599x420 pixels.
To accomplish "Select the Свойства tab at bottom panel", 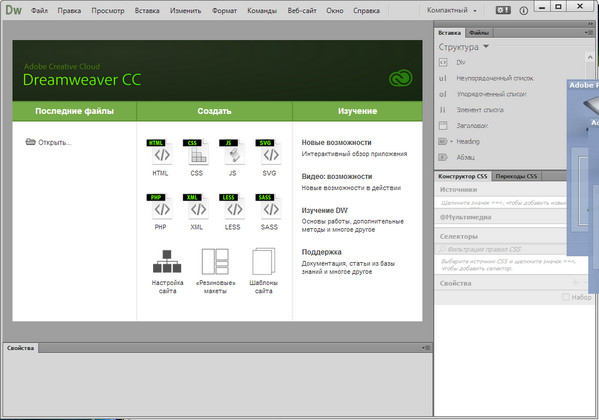I will 20,348.
